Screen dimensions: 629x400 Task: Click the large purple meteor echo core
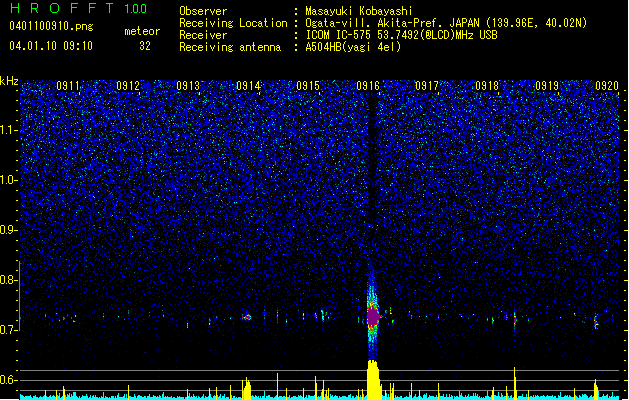(x=373, y=316)
